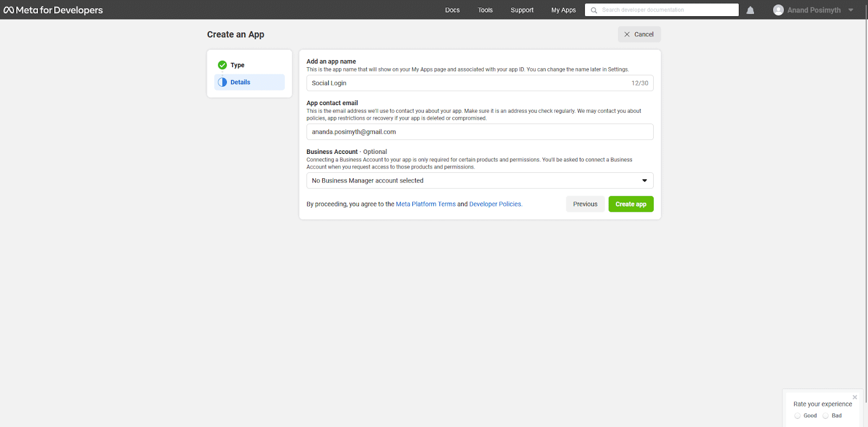
Task: Click the half-filled circle icon for Details
Action: [x=222, y=82]
